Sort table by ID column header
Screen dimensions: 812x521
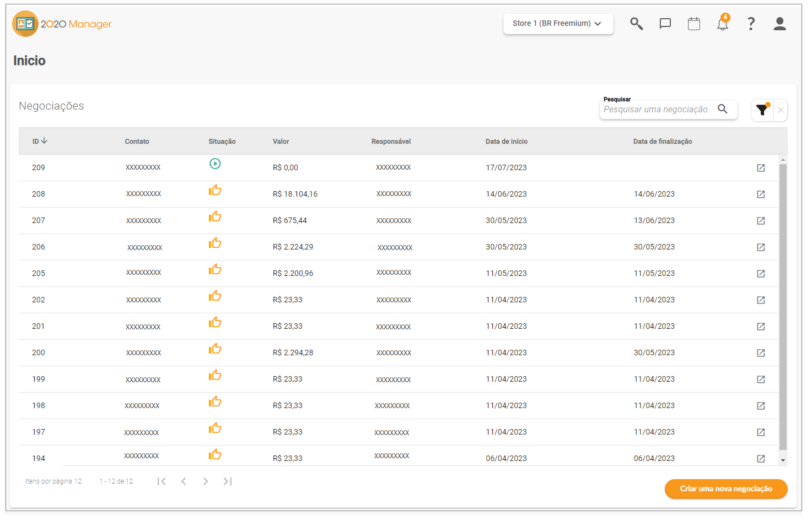(40, 142)
